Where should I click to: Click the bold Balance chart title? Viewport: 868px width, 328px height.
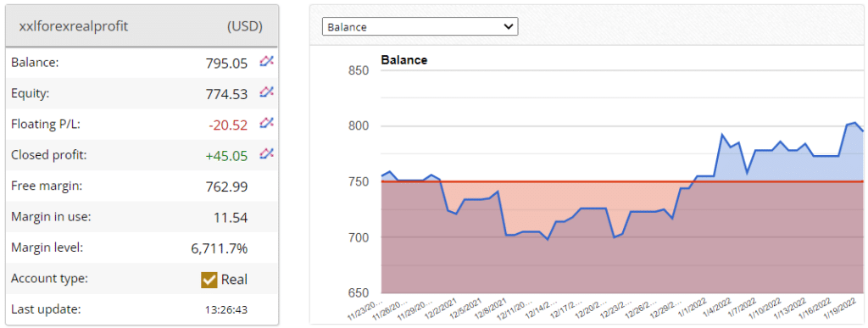(x=404, y=60)
